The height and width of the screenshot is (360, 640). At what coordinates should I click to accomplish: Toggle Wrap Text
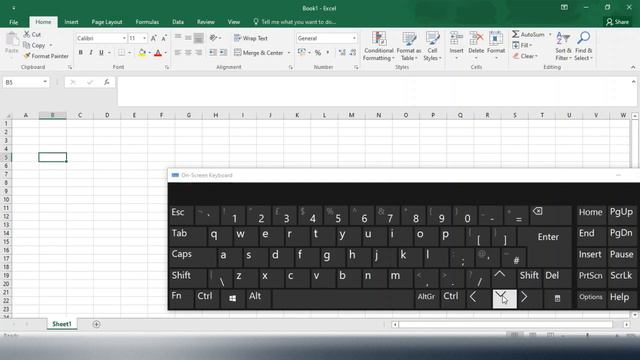(251, 38)
